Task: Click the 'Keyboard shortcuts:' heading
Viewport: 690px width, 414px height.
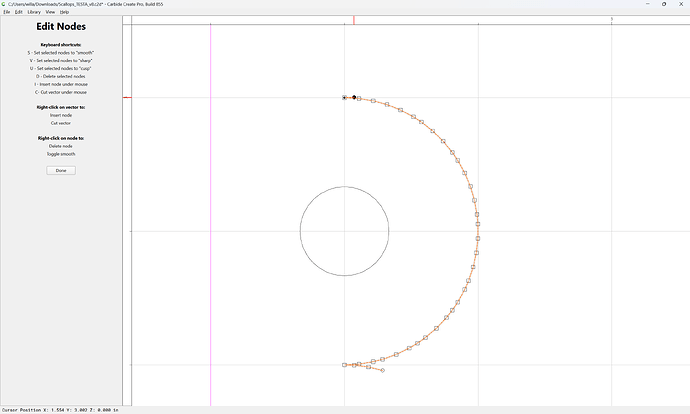Action: click(61, 45)
